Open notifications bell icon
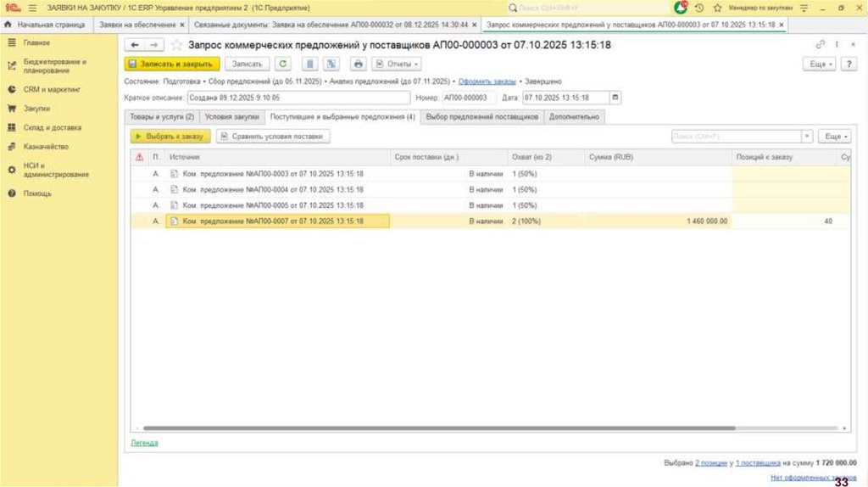This screenshot has height=487, width=868. [681, 8]
